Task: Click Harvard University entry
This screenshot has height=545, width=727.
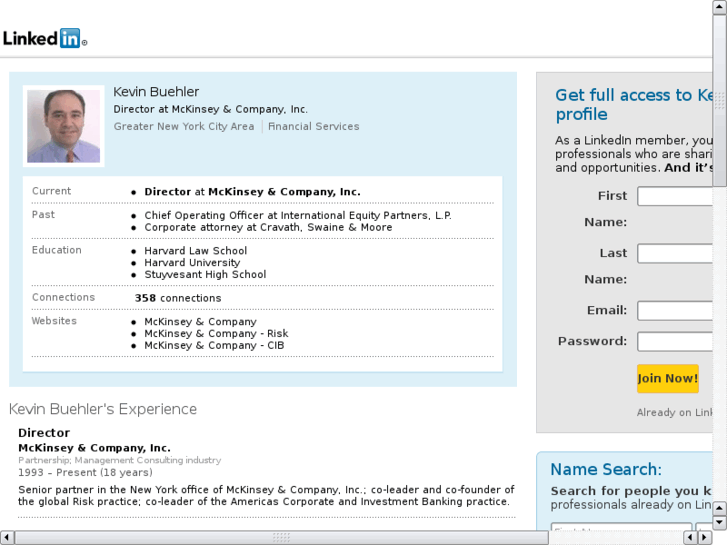Action: pos(192,263)
